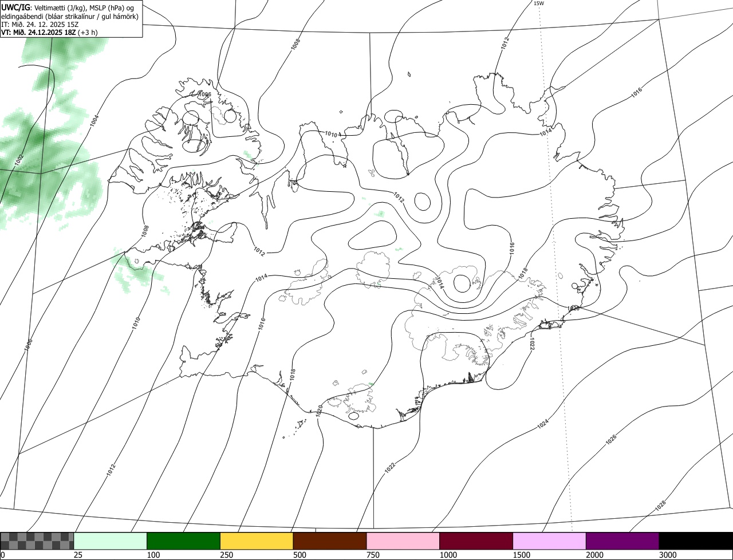Click the 1004 isobar label

(94, 120)
